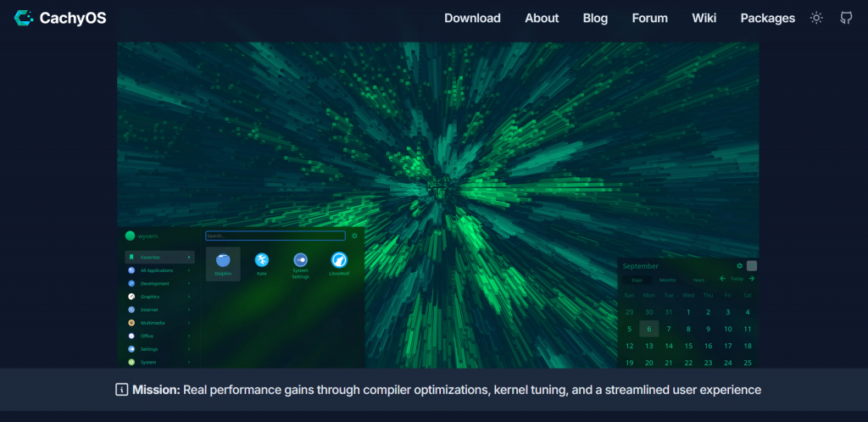Click the Dolphin file manager icon
The image size is (868, 422).
pyautogui.click(x=223, y=260)
